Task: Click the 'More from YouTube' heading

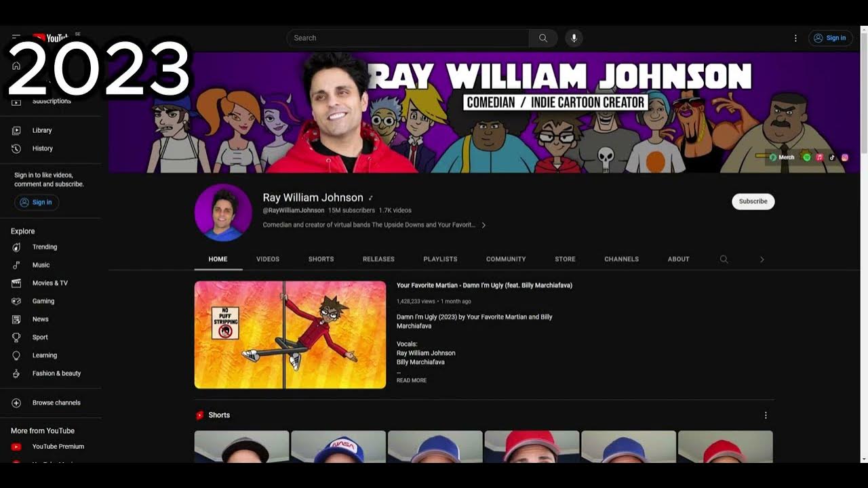Action: pyautogui.click(x=43, y=431)
